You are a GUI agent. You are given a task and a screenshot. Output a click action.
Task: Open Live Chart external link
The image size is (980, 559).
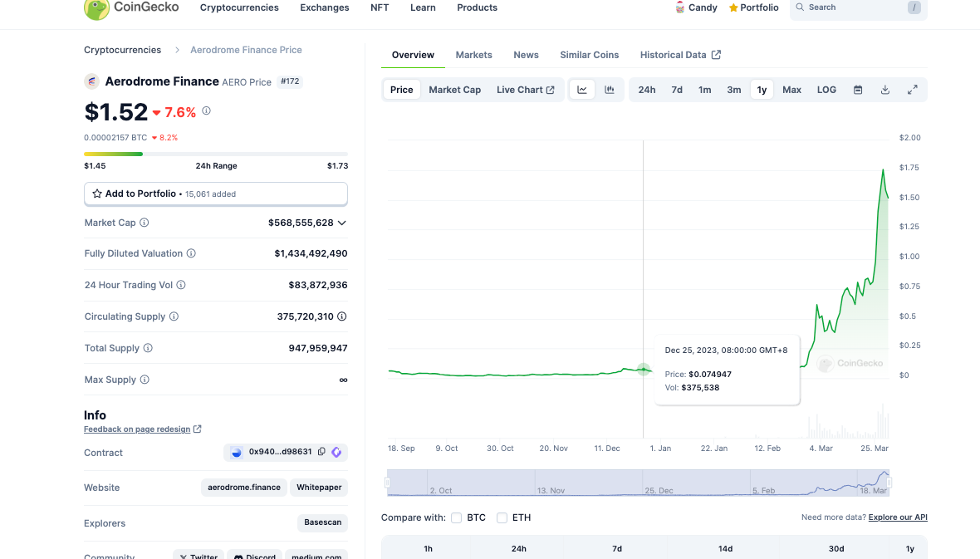click(525, 90)
